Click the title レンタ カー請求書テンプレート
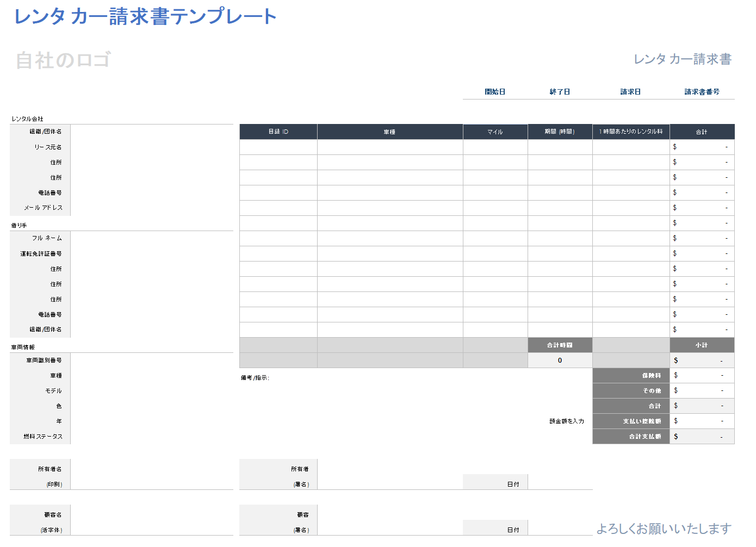 pos(145,16)
